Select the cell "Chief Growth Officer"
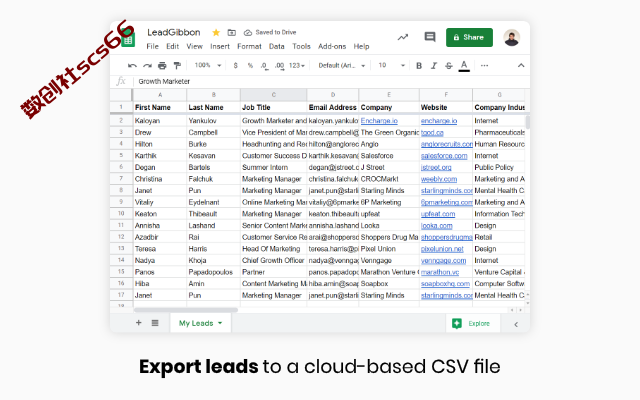This screenshot has width=640, height=400. click(273, 260)
